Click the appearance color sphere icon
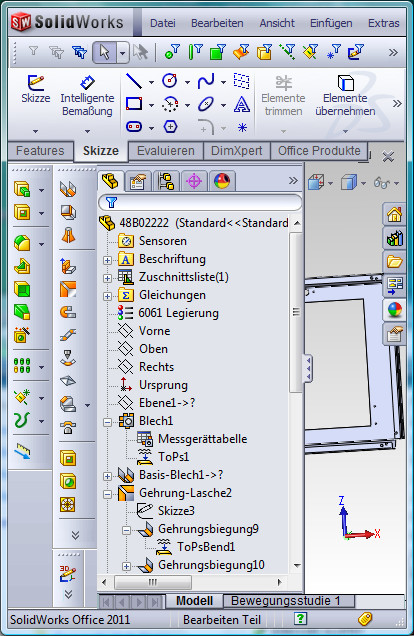 (394, 311)
